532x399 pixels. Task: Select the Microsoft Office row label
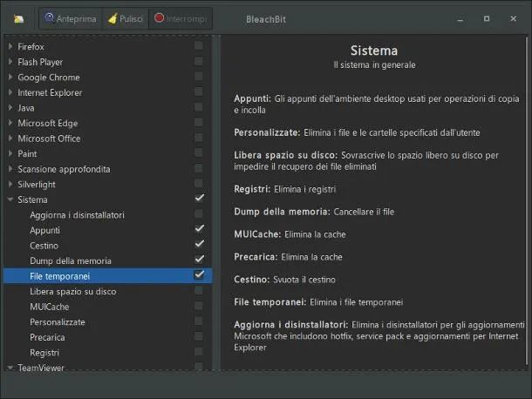pos(49,139)
